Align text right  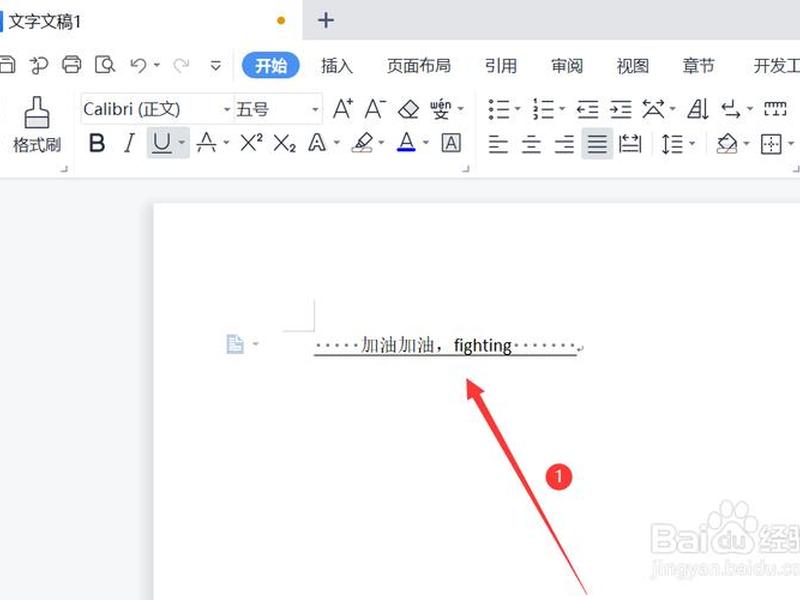564,144
